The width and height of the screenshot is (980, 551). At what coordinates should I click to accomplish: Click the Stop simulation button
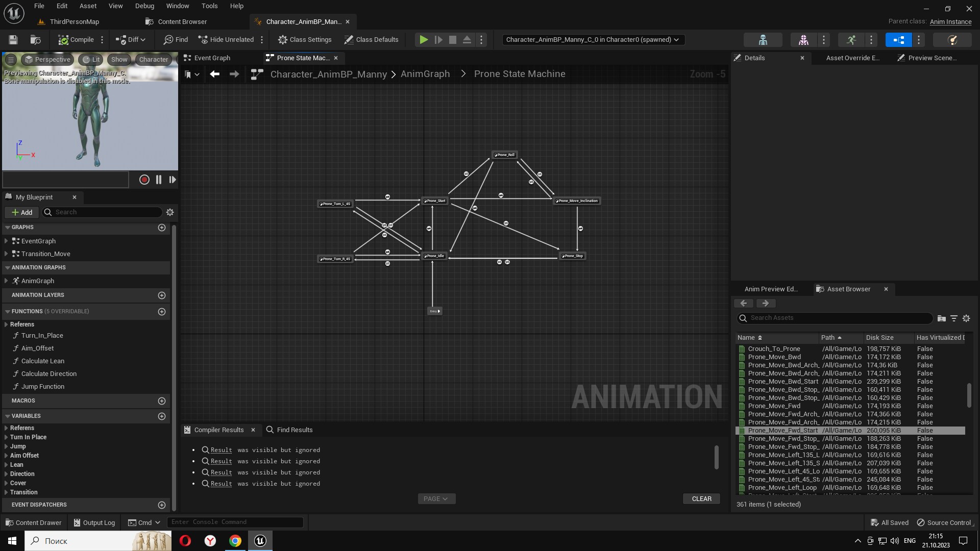coord(453,40)
